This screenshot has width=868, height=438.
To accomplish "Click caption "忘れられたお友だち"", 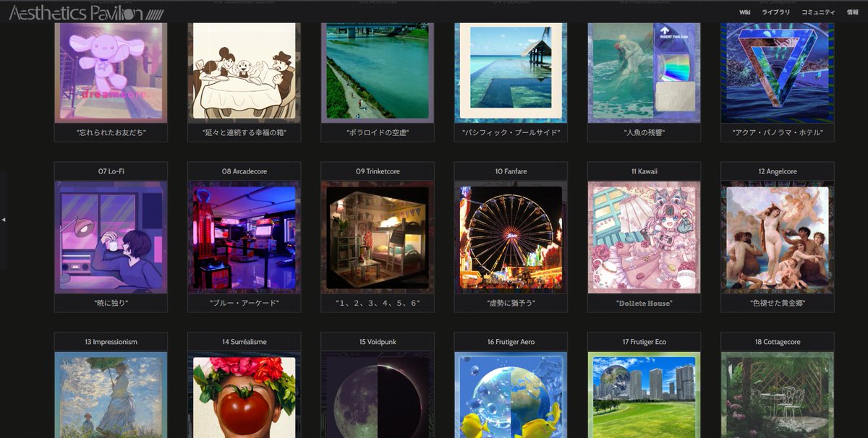I will [111, 133].
